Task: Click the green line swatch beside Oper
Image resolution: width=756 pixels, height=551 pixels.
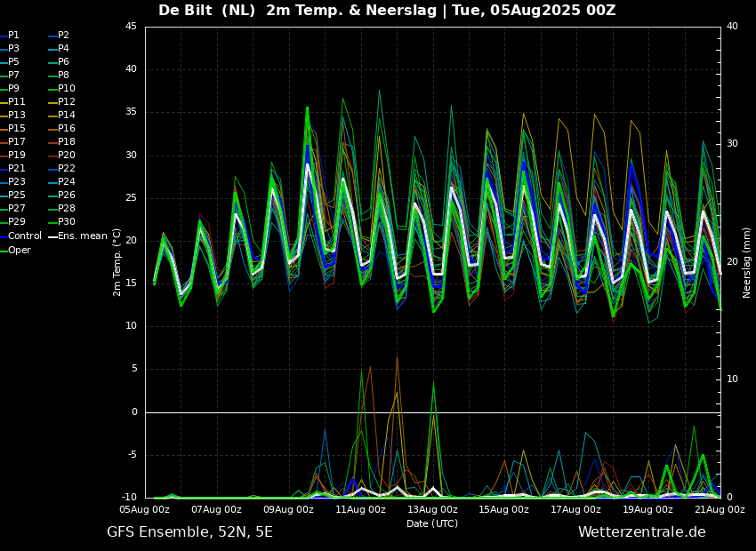Action: (4, 251)
